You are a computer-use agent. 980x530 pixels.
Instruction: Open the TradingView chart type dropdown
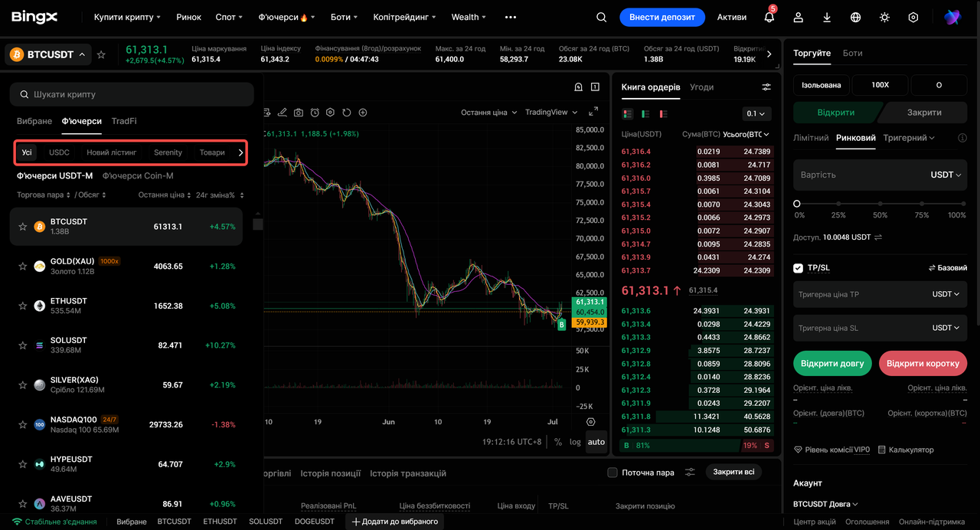[x=551, y=113]
